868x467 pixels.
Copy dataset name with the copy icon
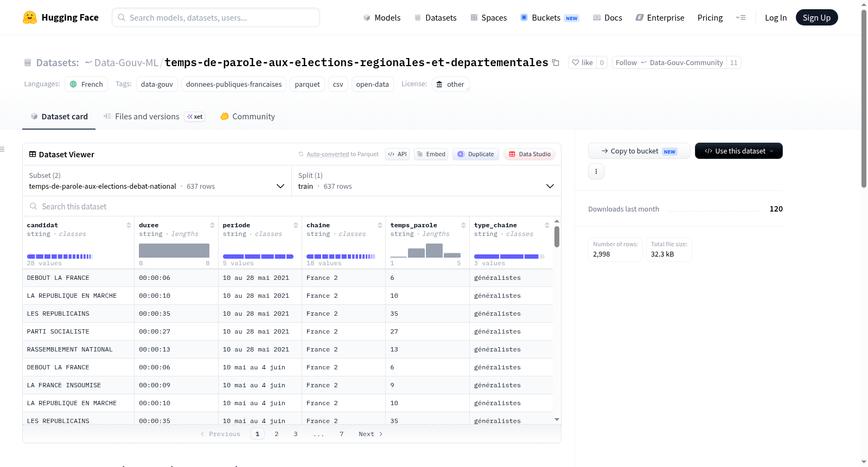pyautogui.click(x=556, y=62)
